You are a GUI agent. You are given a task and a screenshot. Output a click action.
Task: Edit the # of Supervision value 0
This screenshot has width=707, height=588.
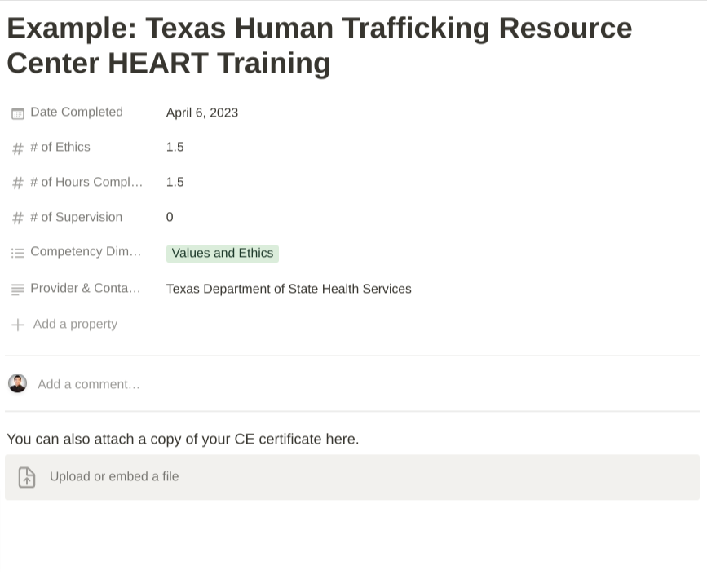pos(170,218)
